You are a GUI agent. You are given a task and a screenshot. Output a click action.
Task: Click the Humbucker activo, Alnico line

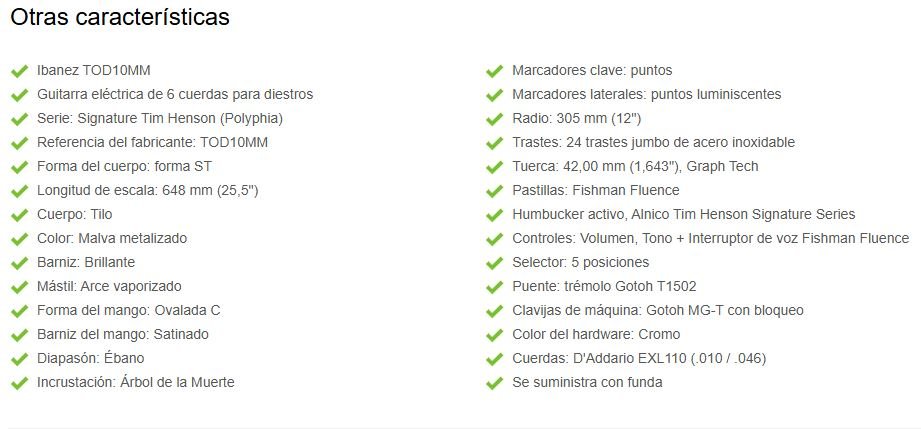[684, 214]
